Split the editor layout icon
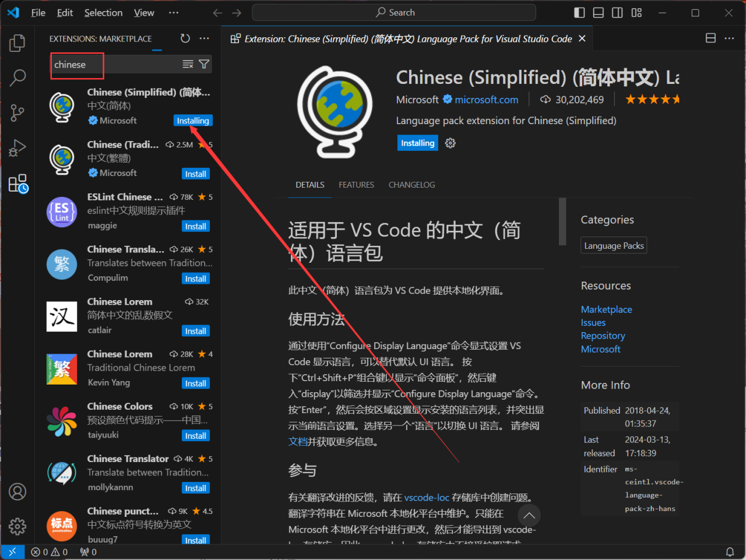Image resolution: width=746 pixels, height=560 pixels. coord(710,38)
